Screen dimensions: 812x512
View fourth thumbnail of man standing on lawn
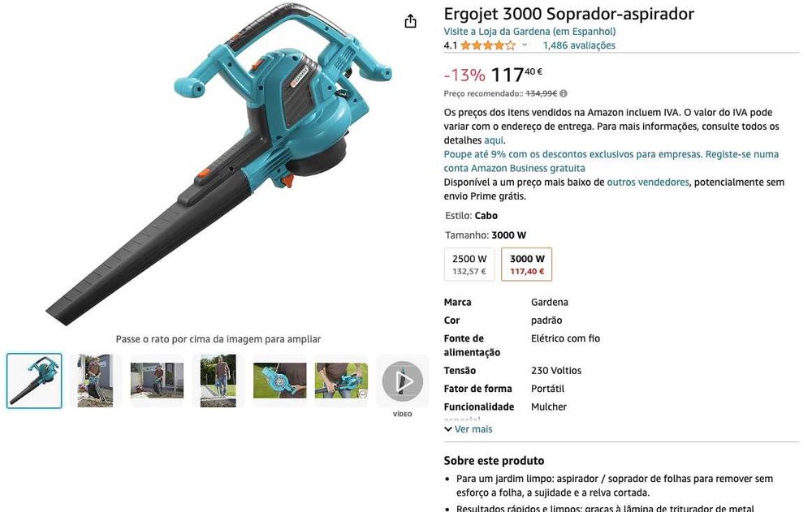point(218,381)
